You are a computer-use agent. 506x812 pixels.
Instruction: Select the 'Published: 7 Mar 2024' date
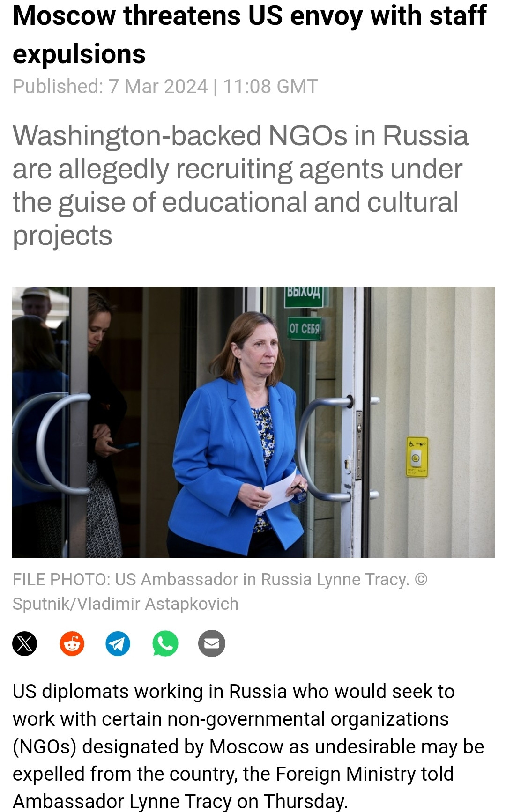click(110, 87)
